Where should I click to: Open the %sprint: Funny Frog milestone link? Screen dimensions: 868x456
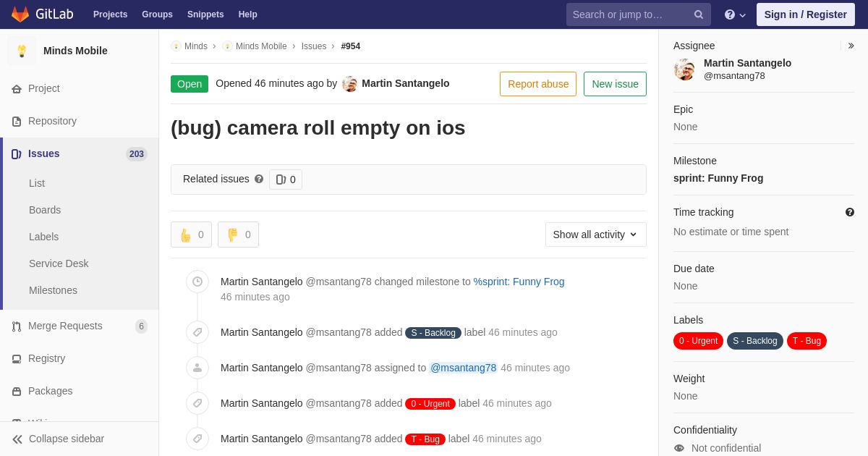pos(519,282)
